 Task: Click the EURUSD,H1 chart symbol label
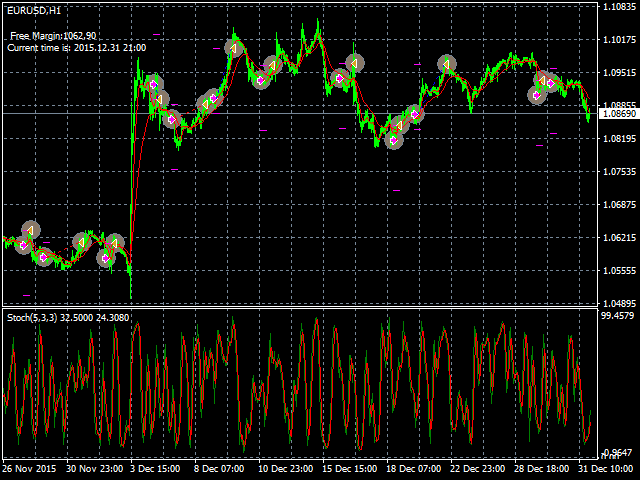[34, 11]
